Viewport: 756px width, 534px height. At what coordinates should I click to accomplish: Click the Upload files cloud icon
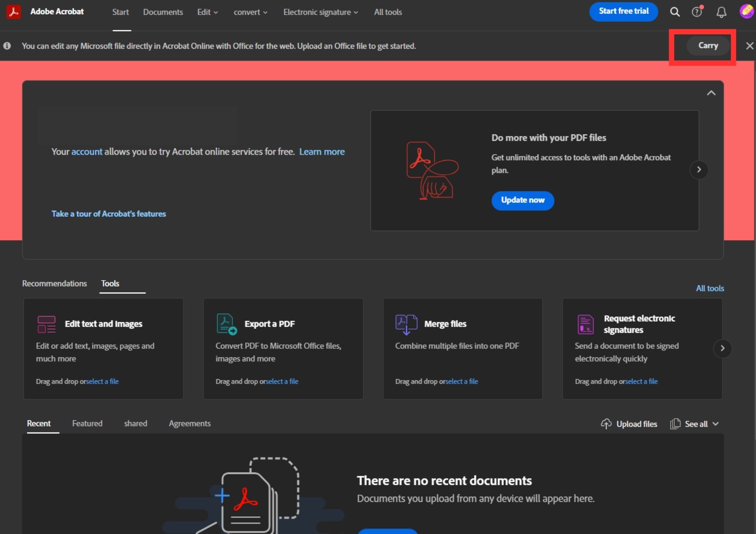606,424
